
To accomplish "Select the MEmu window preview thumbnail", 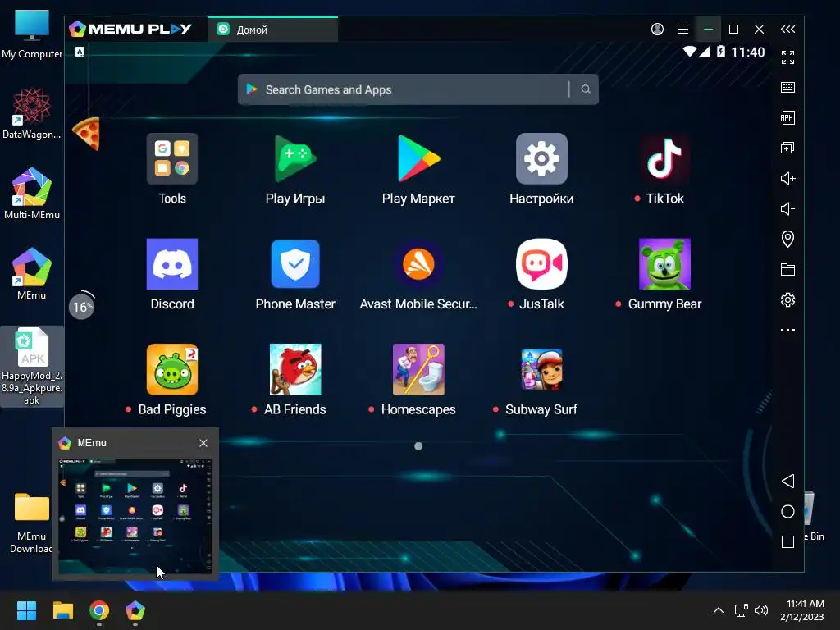I will point(135,517).
